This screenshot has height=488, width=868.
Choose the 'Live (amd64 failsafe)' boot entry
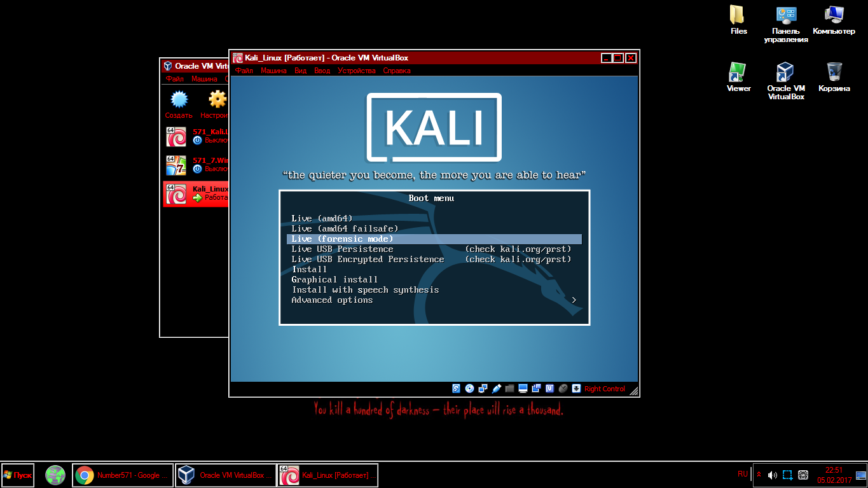pyautogui.click(x=434, y=228)
